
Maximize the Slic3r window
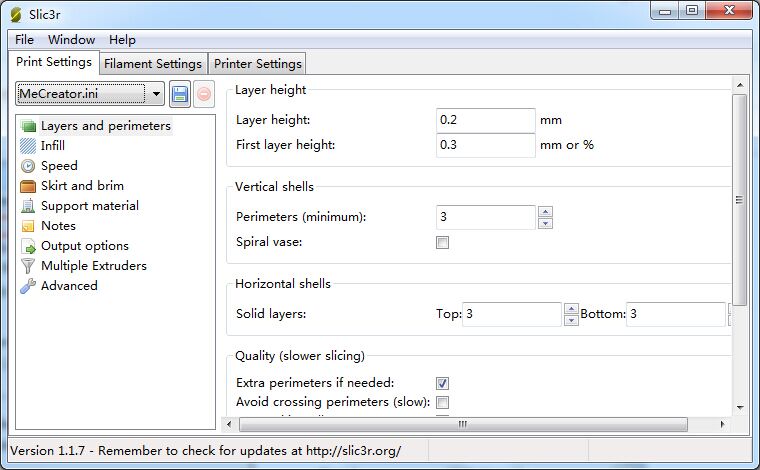(x=692, y=11)
